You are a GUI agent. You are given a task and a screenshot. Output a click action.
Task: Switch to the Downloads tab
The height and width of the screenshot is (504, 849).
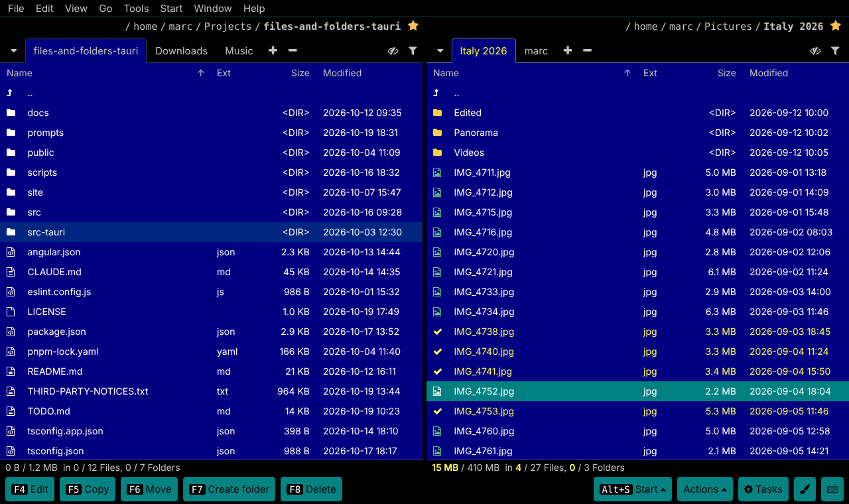click(x=181, y=51)
